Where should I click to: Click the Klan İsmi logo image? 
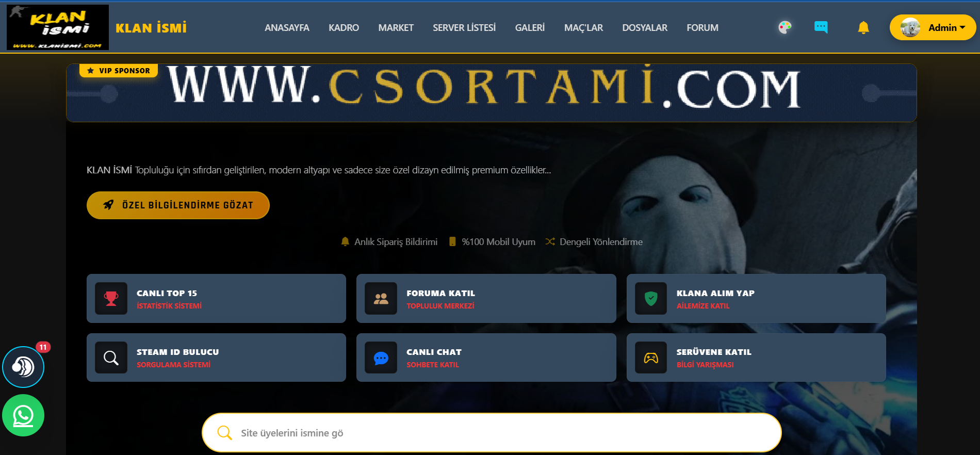(x=58, y=27)
